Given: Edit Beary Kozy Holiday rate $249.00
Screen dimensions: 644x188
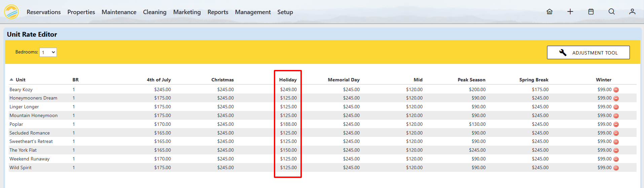Looking at the screenshot, I should pyautogui.click(x=288, y=89).
